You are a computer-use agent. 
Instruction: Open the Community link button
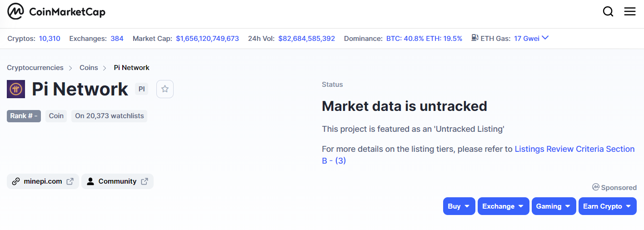coord(117,181)
